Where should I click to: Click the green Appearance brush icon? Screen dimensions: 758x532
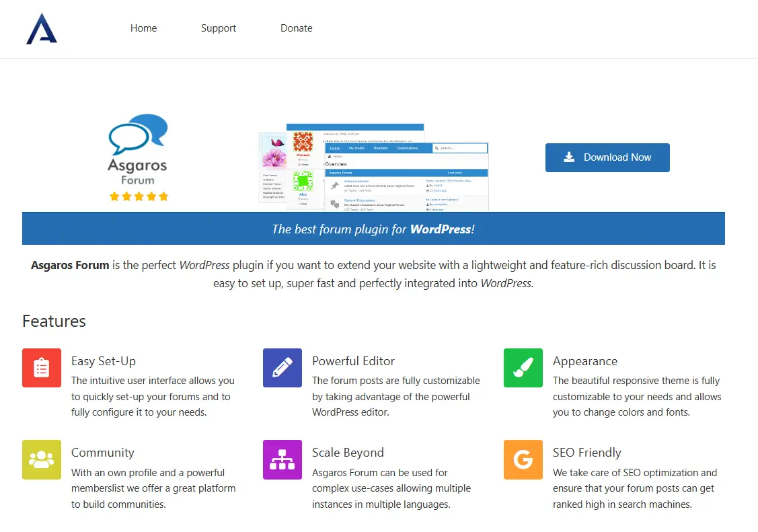click(x=523, y=368)
